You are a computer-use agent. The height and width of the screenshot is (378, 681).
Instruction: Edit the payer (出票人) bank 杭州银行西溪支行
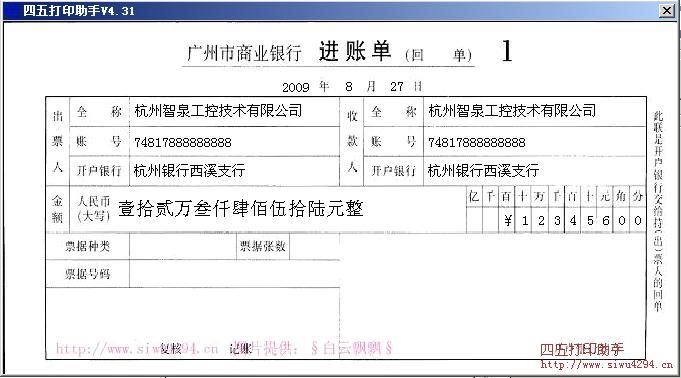(189, 171)
